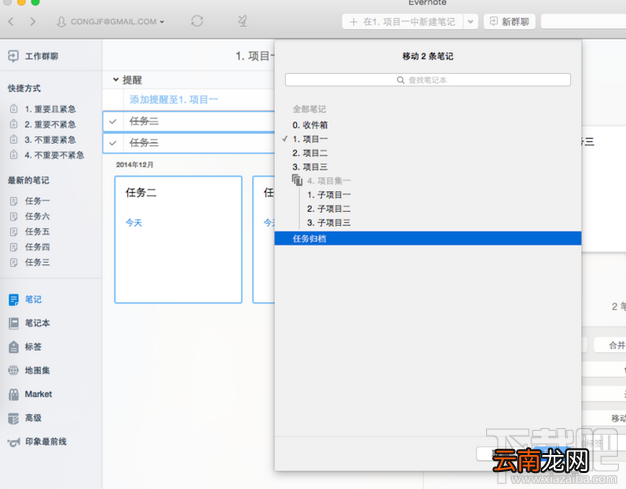Go forward with the right navigation arrow
The height and width of the screenshot is (489, 626).
tap(33, 22)
